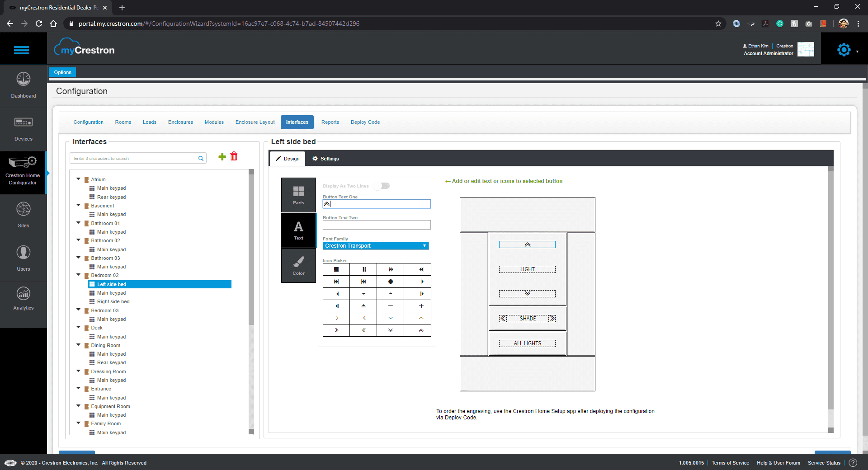Collapse the Atrium tree node
The image size is (868, 470).
click(78, 179)
